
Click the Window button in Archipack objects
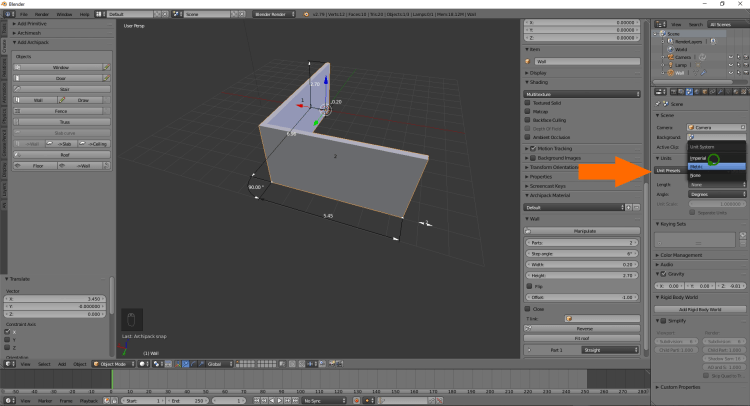(61, 67)
